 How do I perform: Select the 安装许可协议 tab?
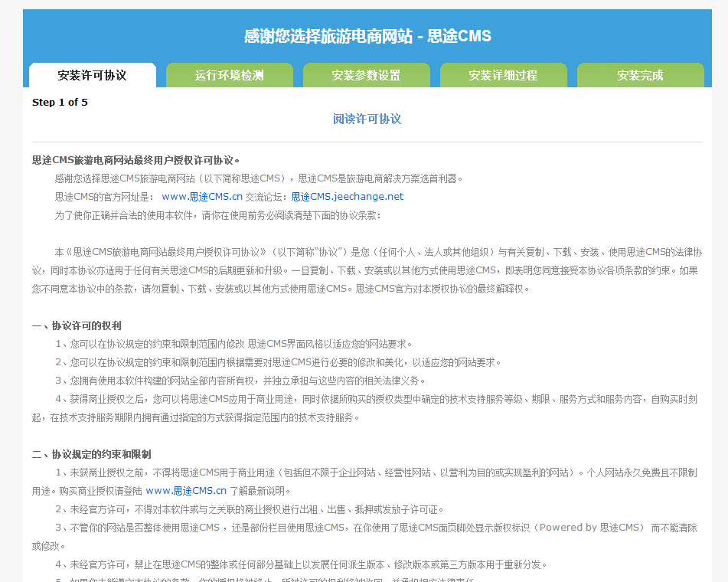click(93, 75)
